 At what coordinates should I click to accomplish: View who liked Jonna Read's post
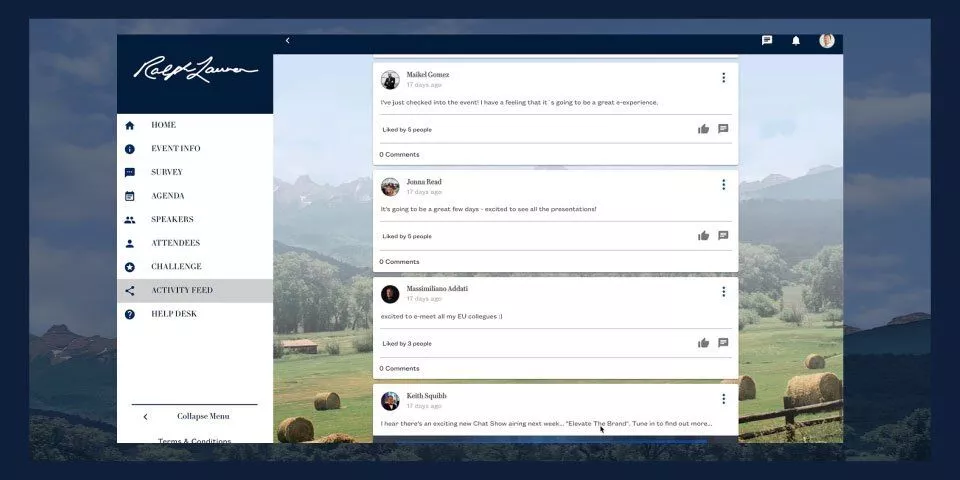click(x=407, y=236)
